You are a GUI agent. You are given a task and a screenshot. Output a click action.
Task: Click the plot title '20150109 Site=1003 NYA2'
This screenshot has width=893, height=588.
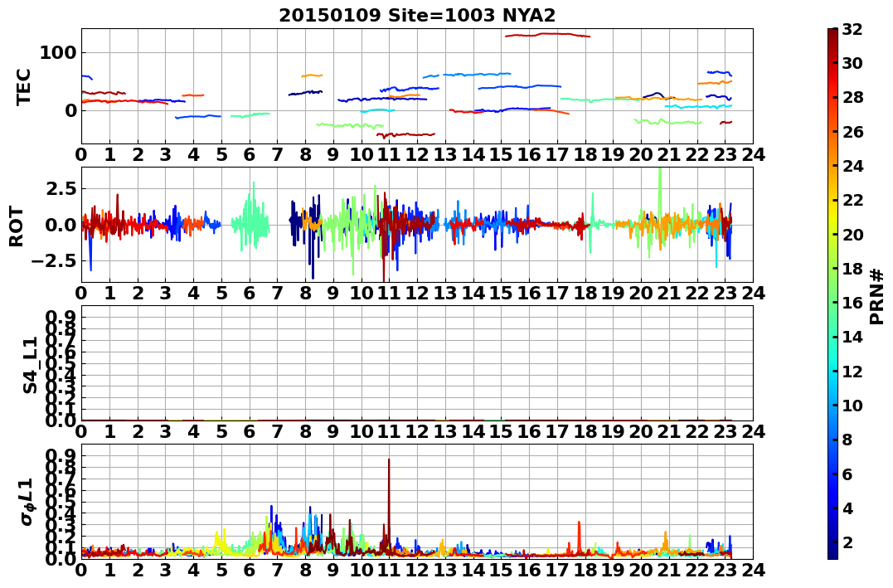(417, 15)
